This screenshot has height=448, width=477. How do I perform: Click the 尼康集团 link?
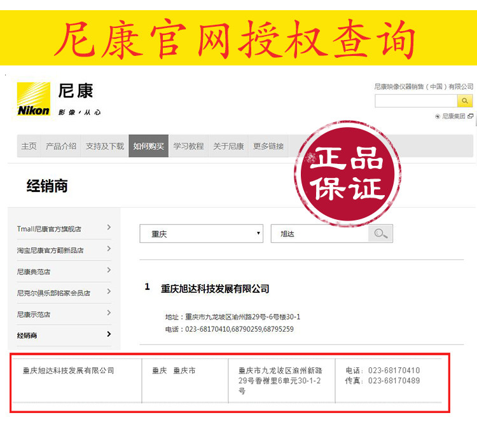point(453,116)
